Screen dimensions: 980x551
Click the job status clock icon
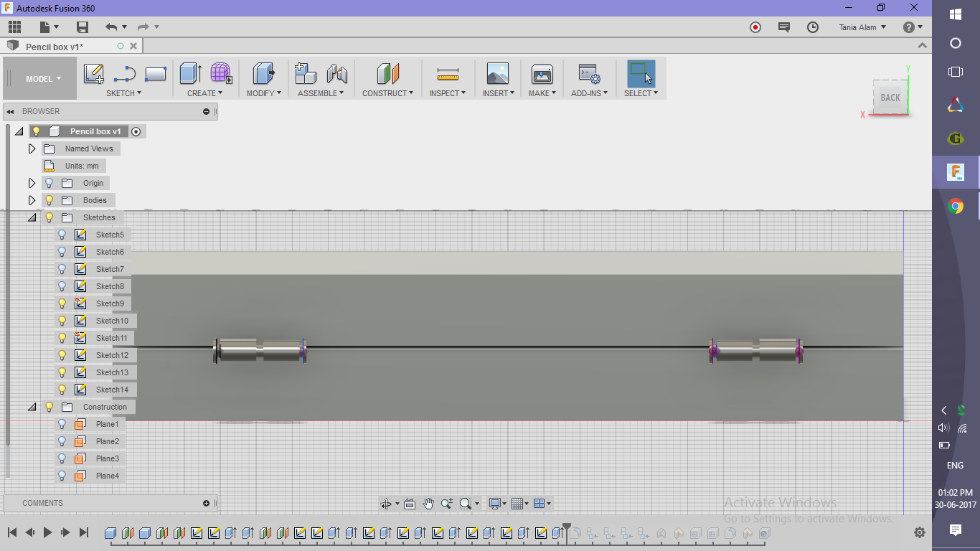(x=813, y=27)
